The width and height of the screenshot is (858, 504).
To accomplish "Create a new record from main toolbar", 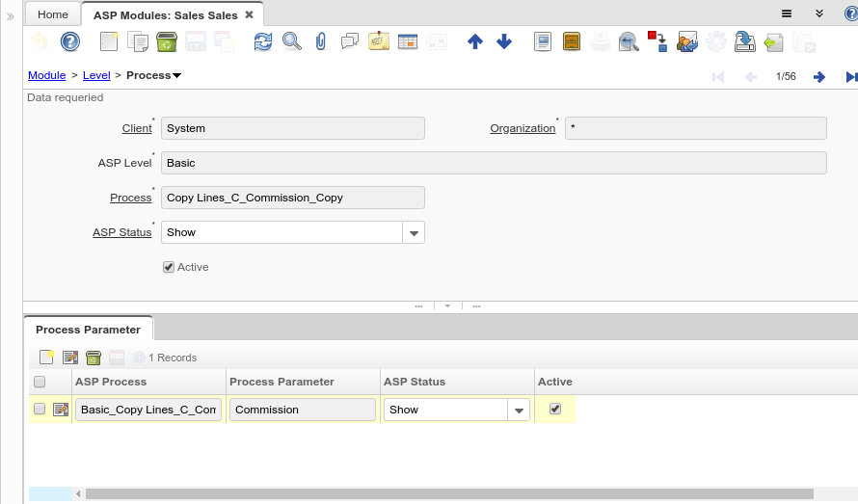I will [x=109, y=41].
